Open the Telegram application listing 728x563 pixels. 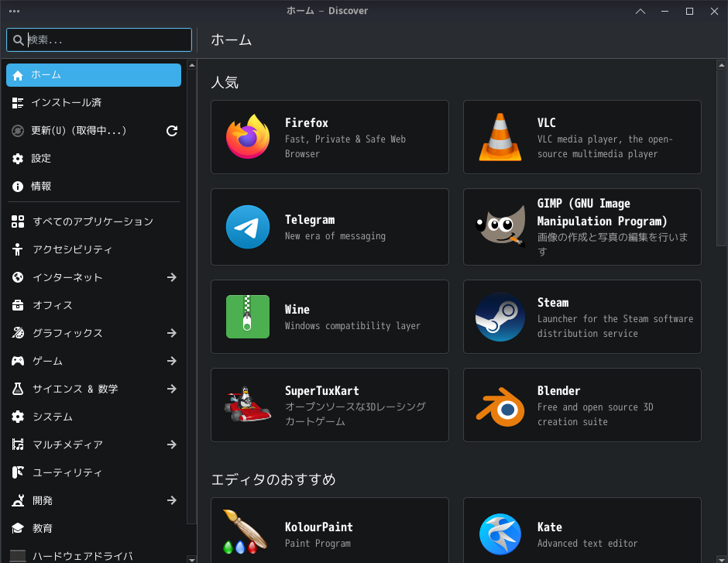point(329,226)
